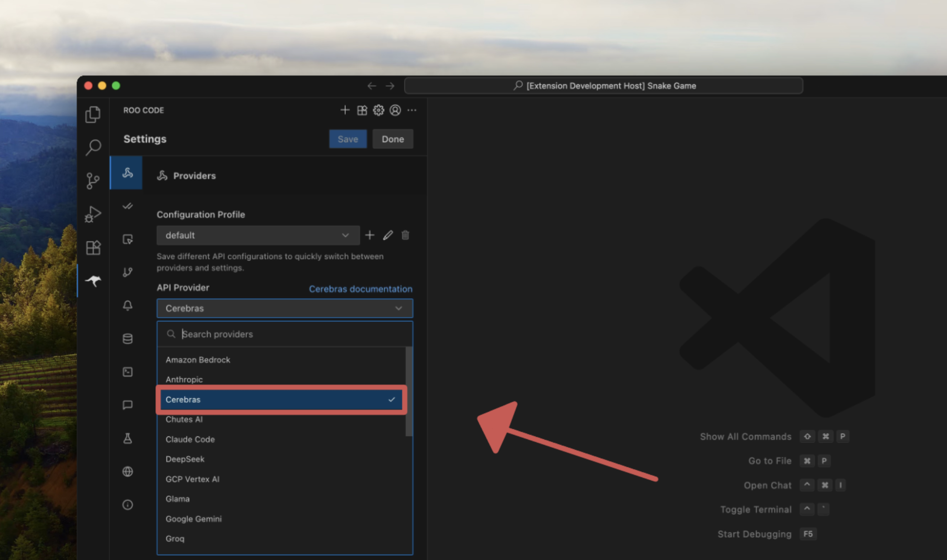Viewport: 947px width, 560px height.
Task: Click the Notifications bell settings tab
Action: tap(127, 306)
